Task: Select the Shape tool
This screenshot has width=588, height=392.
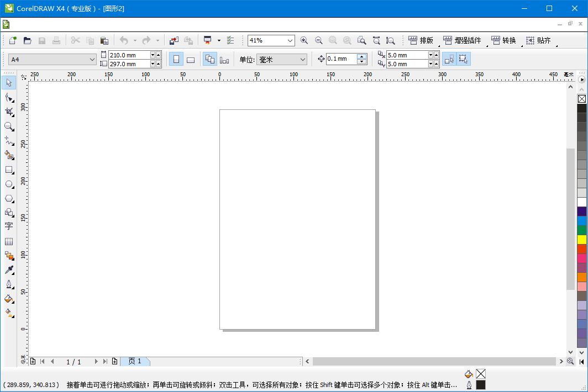Action: (9, 98)
